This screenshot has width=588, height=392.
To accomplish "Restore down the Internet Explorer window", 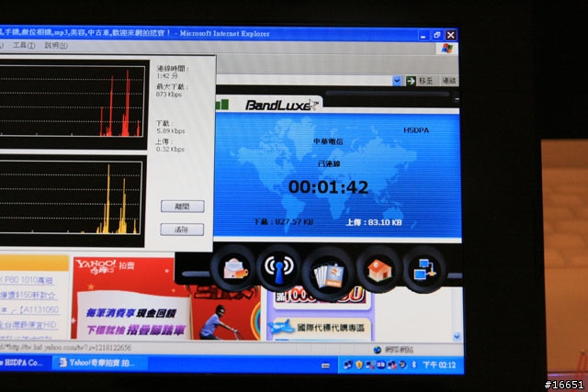I will point(436,35).
